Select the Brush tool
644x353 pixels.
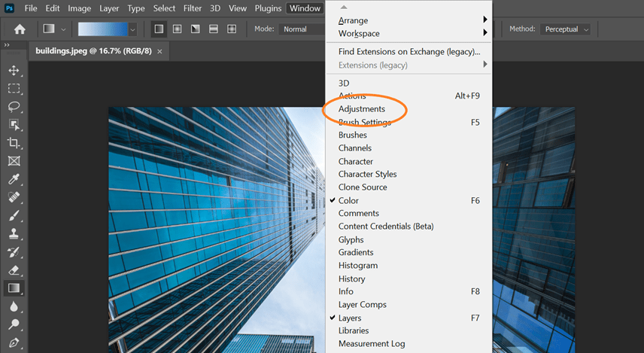(14, 215)
